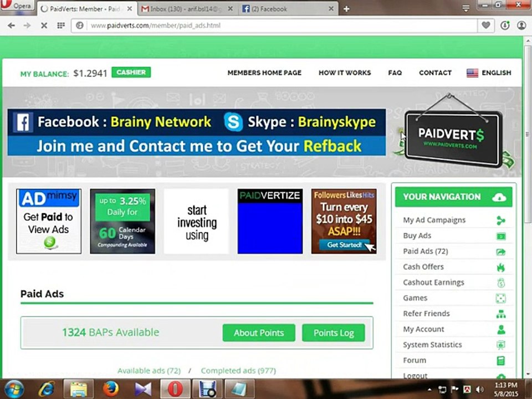
Task: Click the ADmimsy Get Paid banner ad
Action: pyautogui.click(x=49, y=221)
